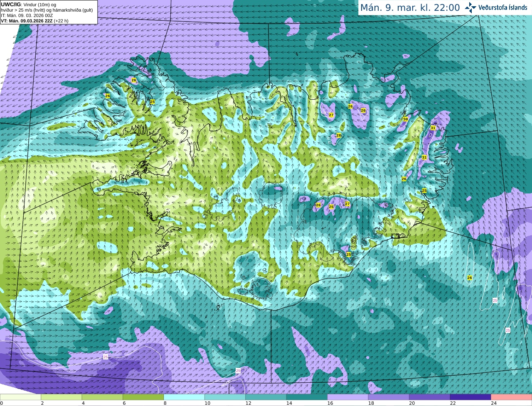
Task: Click the scale label '18'
Action: (x=371, y=403)
